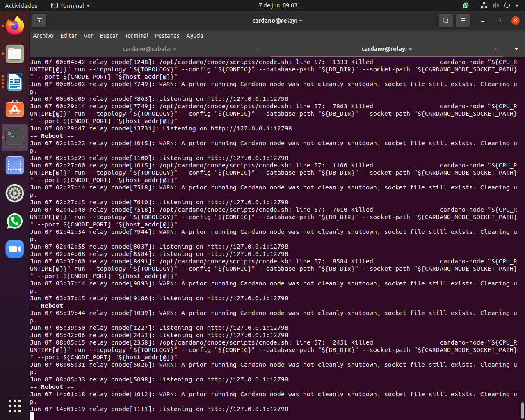Image resolution: width=525 pixels, height=420 pixels.
Task: Click the '7863 Killed' log line
Action: coord(274,114)
